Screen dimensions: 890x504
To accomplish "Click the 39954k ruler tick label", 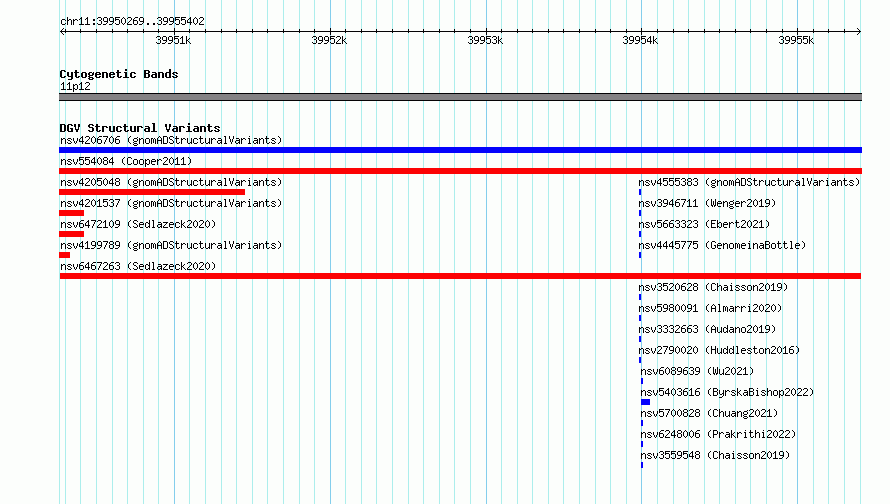I will pos(640,40).
